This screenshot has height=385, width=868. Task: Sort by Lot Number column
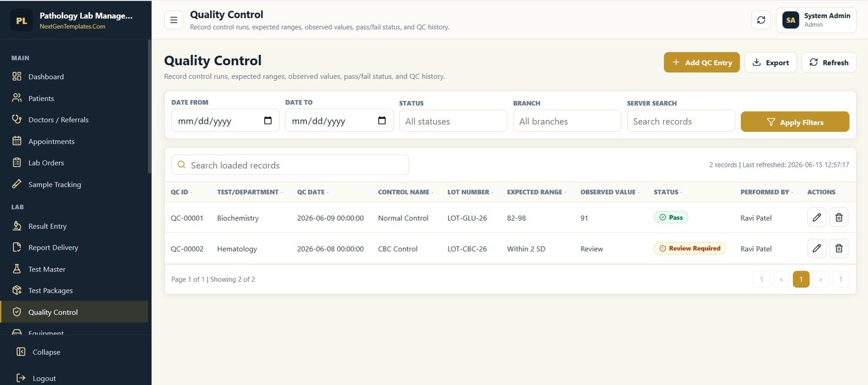[x=470, y=192]
